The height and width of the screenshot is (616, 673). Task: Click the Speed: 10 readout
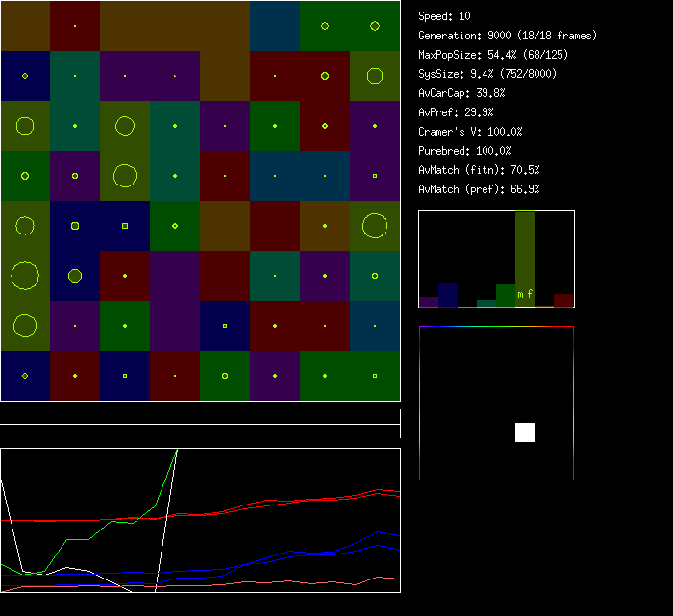(x=445, y=16)
